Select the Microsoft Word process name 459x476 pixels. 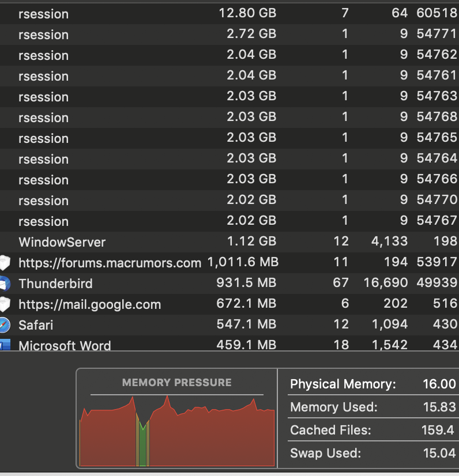point(65,346)
